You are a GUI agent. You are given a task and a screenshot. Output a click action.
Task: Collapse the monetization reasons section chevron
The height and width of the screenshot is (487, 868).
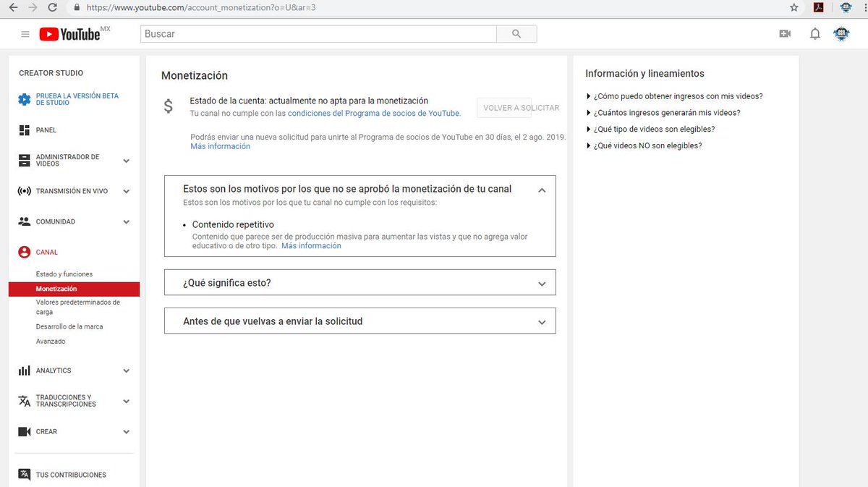click(542, 190)
